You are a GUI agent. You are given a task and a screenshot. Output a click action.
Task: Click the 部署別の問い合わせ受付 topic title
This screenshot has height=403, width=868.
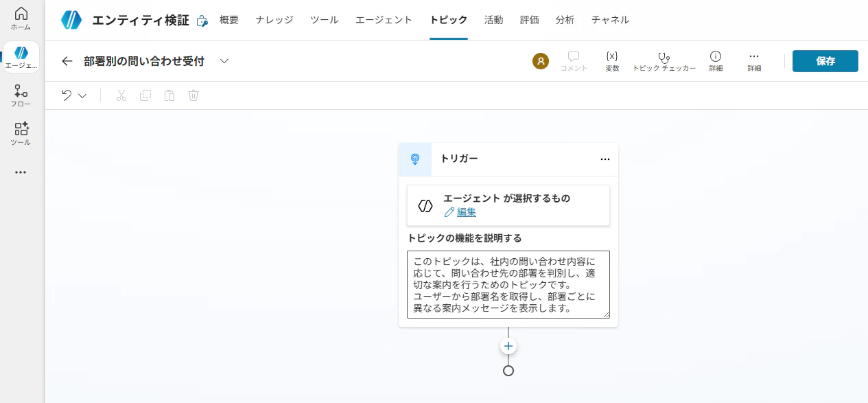point(144,61)
